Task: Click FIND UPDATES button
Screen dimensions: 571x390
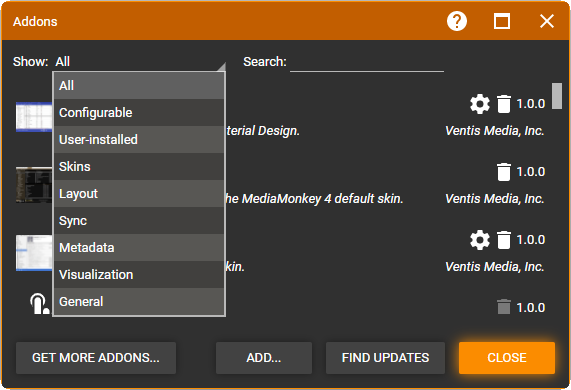Action: (x=385, y=358)
